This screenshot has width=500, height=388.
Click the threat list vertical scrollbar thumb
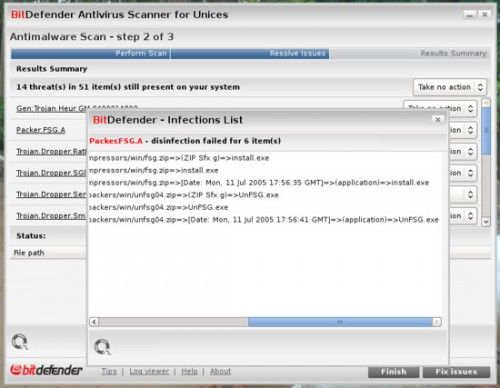pos(486,131)
